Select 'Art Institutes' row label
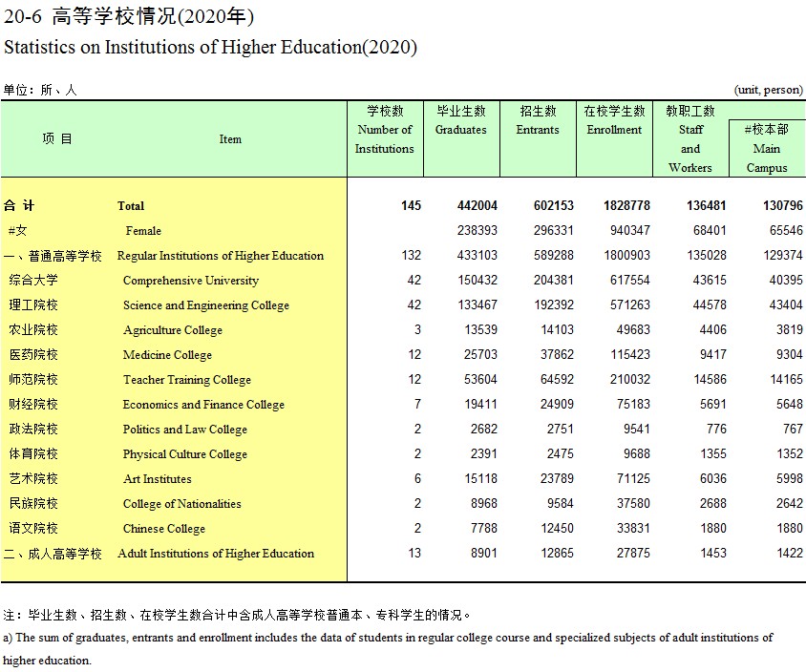The height and width of the screenshot is (672, 806). click(158, 479)
